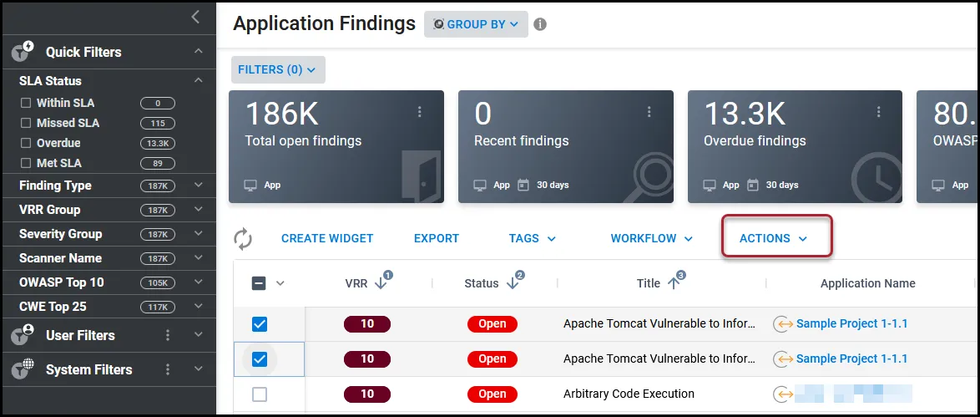Open second Sample Project 1-1.1 link
This screenshot has width=980, height=417.
852,359
